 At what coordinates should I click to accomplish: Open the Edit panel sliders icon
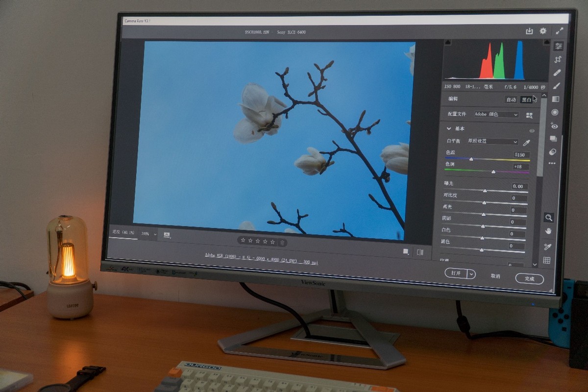tap(558, 46)
